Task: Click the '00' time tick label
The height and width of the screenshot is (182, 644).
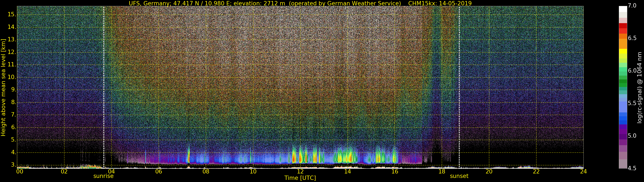Action: (20, 172)
